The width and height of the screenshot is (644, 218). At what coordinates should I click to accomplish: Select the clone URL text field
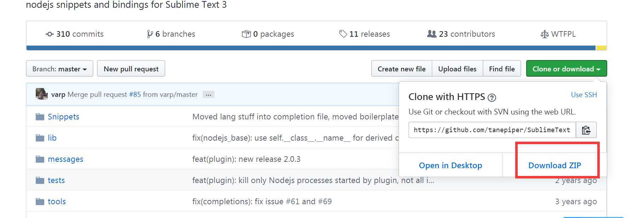(x=492, y=130)
